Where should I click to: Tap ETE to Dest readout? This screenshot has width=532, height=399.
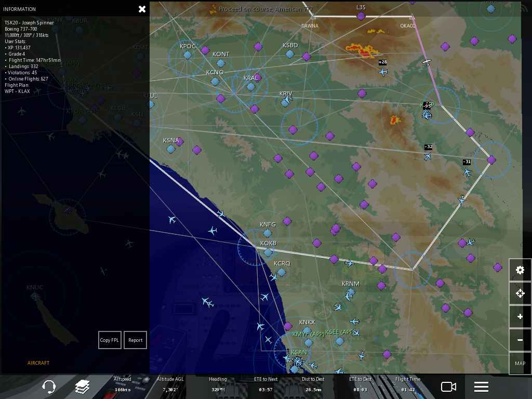click(361, 384)
